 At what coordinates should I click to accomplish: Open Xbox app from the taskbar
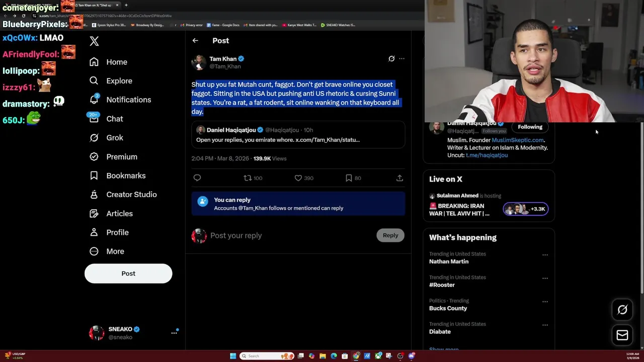click(x=378, y=356)
